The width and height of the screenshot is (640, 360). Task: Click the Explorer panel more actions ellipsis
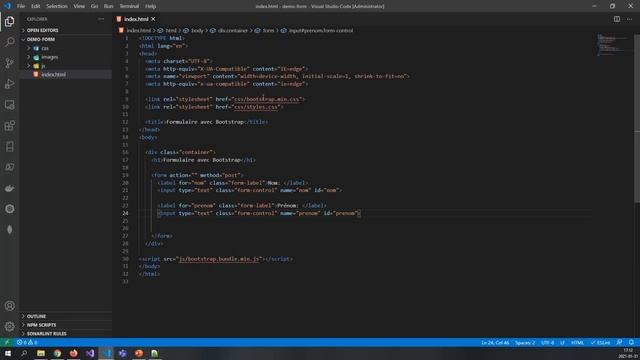101,19
